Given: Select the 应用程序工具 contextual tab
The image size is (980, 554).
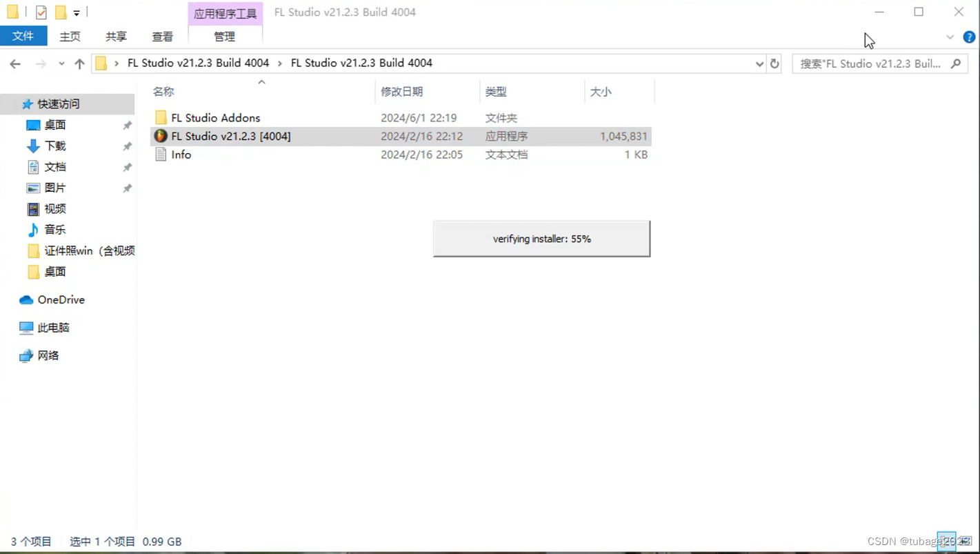Looking at the screenshot, I should (225, 13).
